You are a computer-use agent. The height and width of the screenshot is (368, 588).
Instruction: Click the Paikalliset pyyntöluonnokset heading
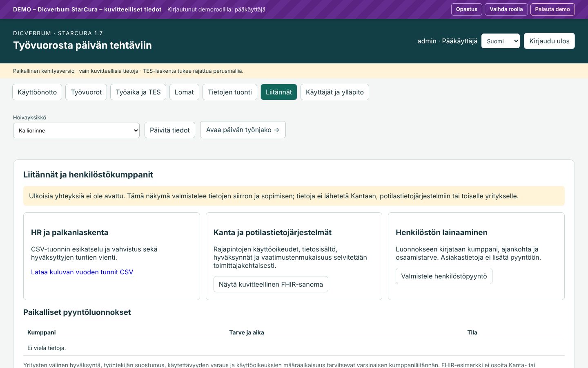pyautogui.click(x=77, y=312)
